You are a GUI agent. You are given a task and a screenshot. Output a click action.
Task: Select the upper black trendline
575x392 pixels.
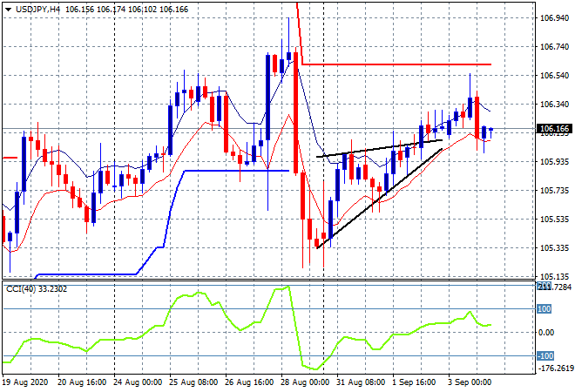379,148
